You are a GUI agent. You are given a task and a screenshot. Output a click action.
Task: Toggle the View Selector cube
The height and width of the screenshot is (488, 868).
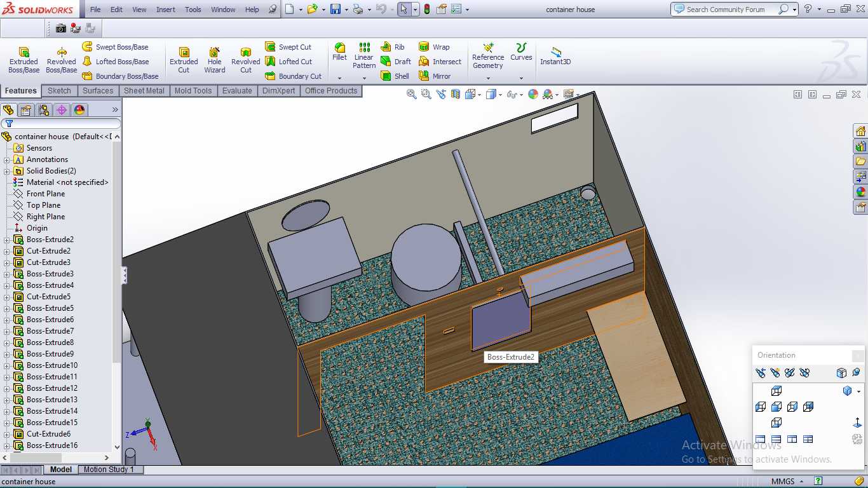pyautogui.click(x=841, y=372)
